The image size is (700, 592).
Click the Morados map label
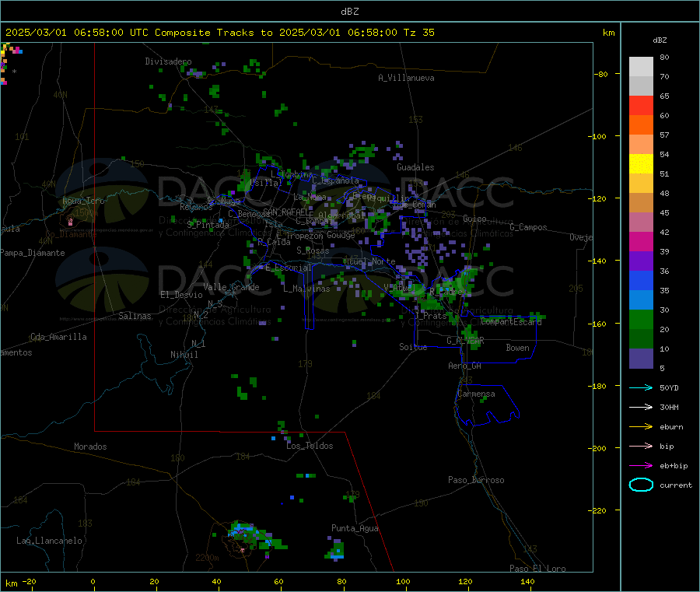91,447
